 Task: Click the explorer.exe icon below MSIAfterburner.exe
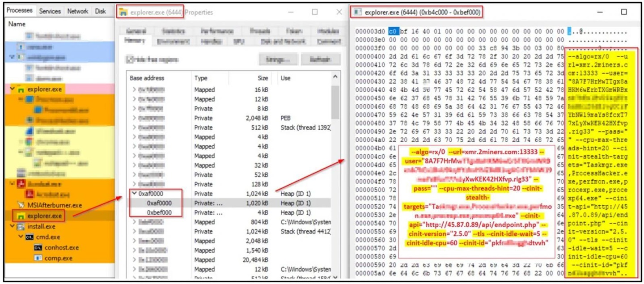21,216
